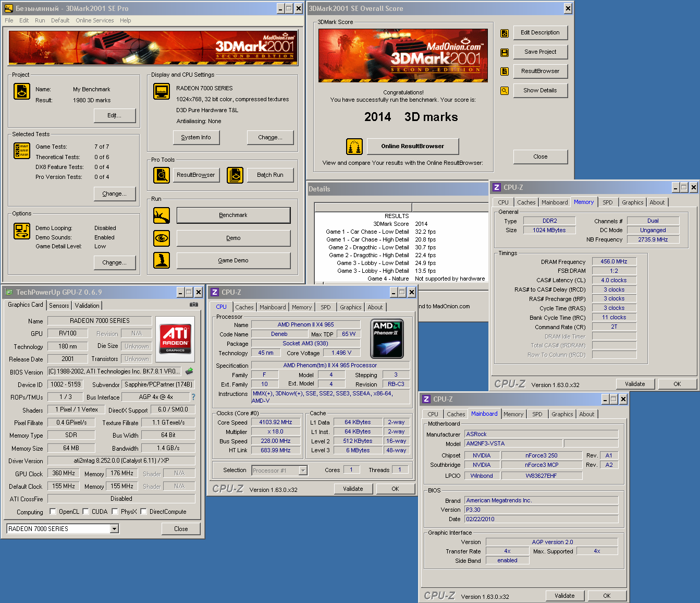Click the Show Details button
The width and height of the screenshot is (700, 603).
[541, 90]
